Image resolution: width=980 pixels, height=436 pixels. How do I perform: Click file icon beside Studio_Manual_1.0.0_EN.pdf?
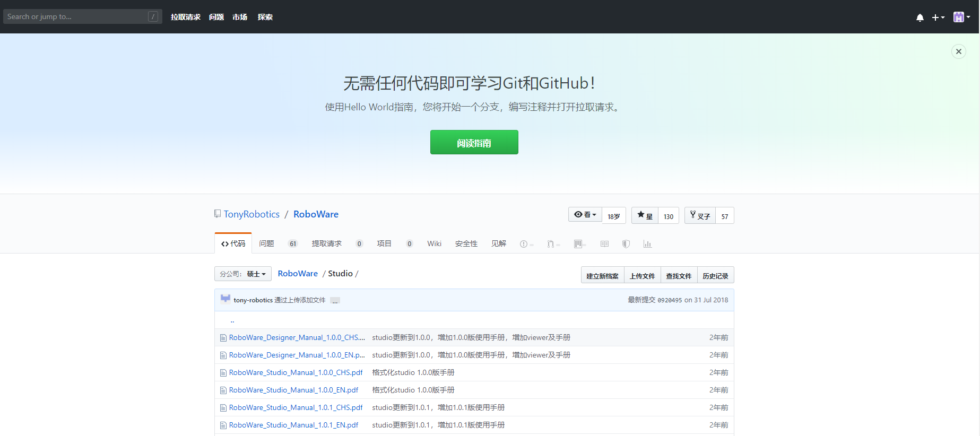(223, 390)
